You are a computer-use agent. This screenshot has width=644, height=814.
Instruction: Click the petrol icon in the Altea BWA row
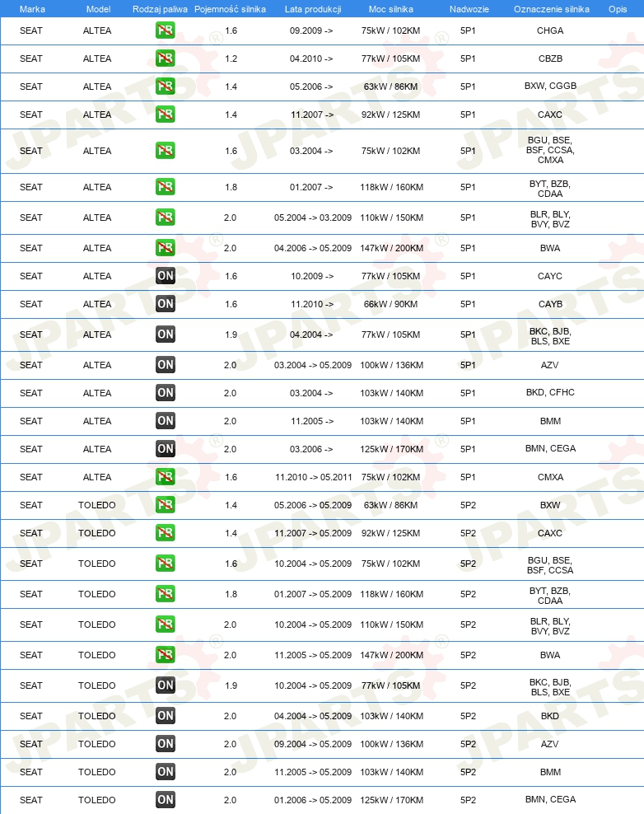(165, 248)
